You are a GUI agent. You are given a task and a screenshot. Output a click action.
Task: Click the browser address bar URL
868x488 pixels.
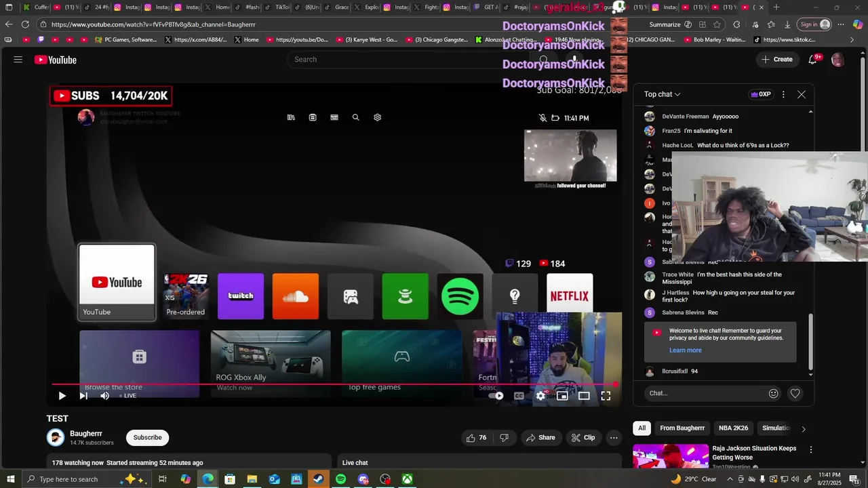[x=153, y=24]
